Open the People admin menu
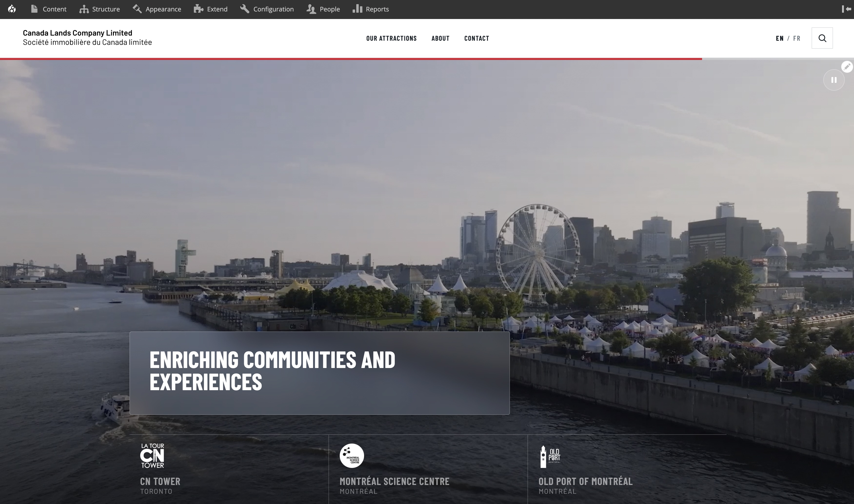The image size is (854, 504). coord(323,9)
